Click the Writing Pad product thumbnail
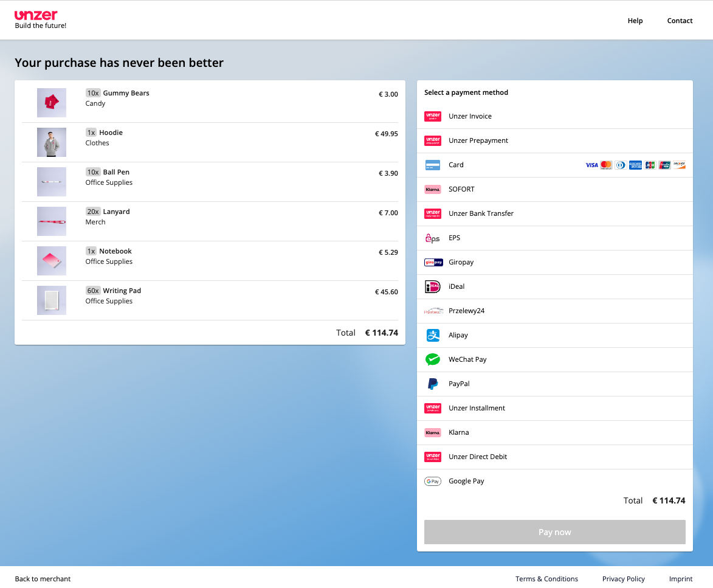This screenshot has height=588, width=713. pyautogui.click(x=52, y=300)
